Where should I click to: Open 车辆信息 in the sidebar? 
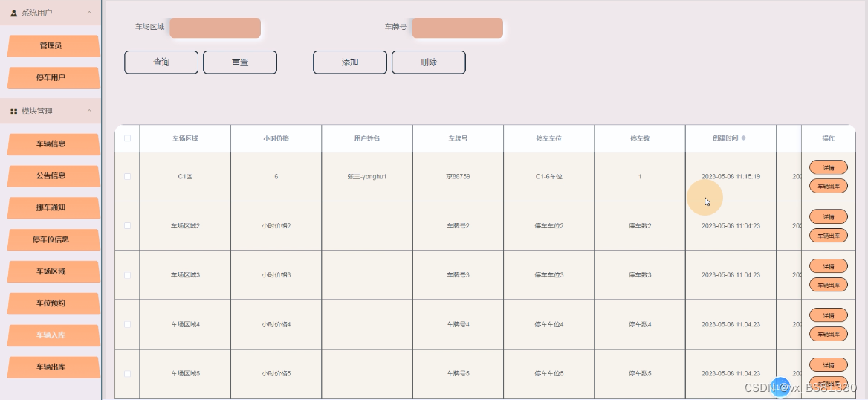[54, 144]
